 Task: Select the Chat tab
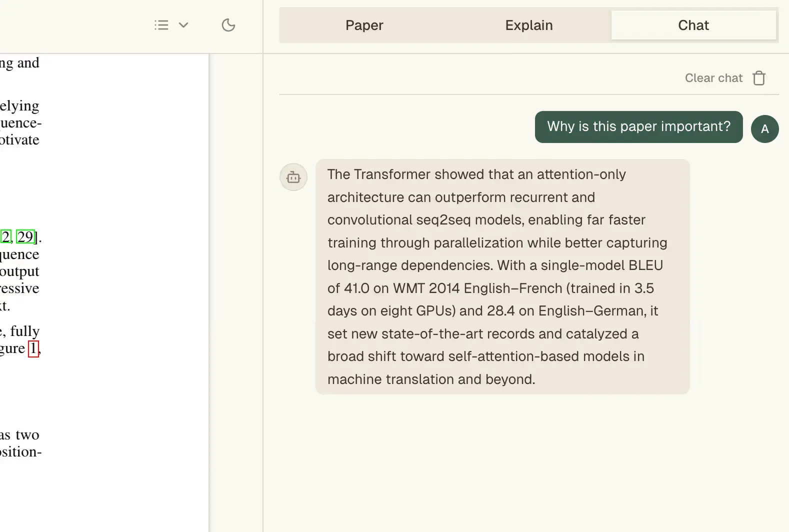[x=693, y=25]
